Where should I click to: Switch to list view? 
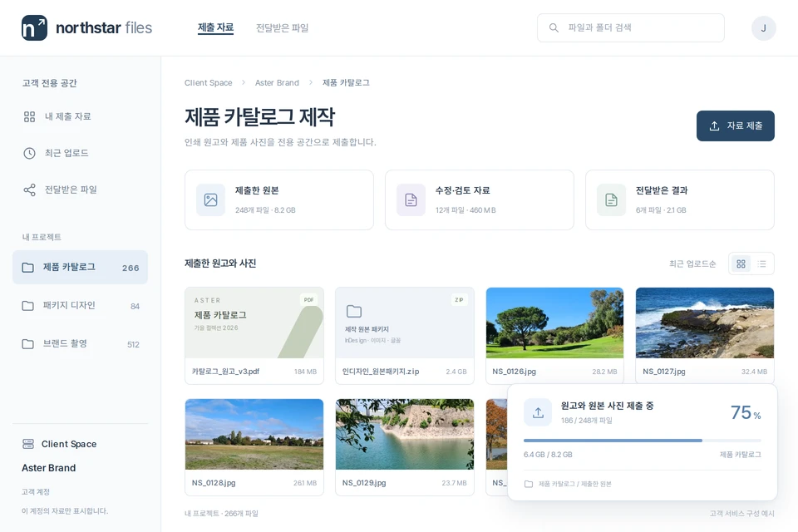[762, 264]
